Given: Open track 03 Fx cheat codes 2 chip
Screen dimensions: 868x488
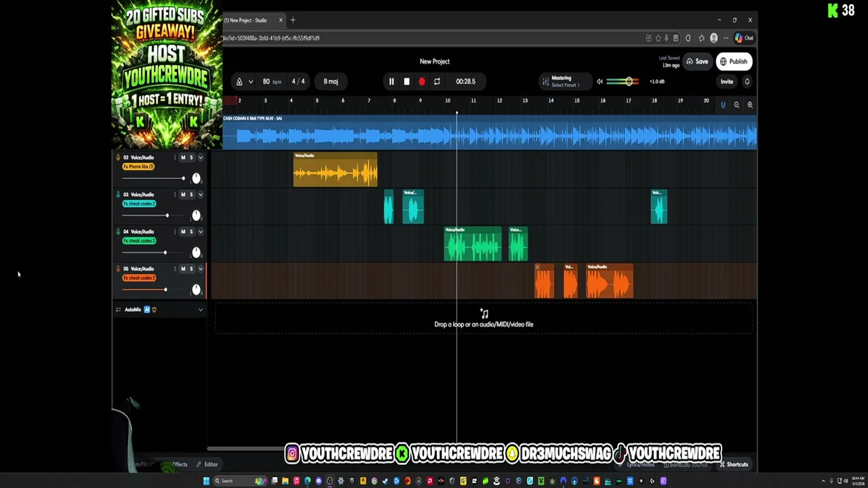Looking at the screenshot, I should [x=139, y=204].
